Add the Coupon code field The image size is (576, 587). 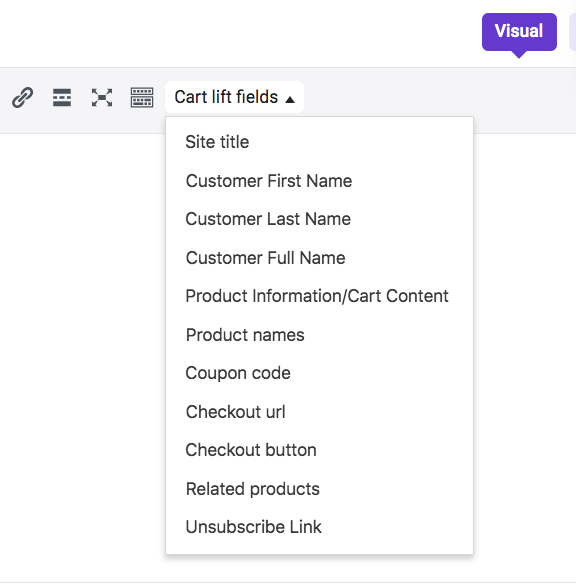click(319, 373)
